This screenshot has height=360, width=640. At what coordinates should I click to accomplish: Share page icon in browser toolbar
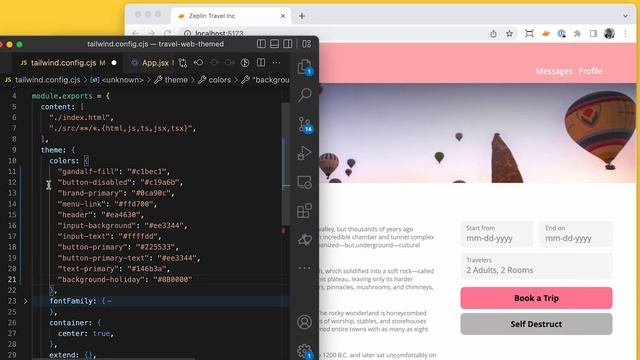[493, 34]
